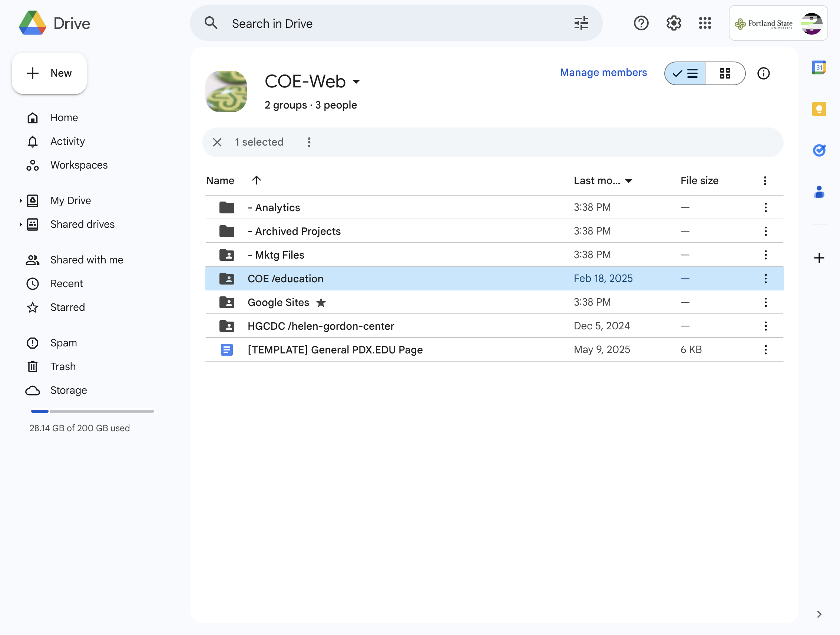Open Google Calendar side panel icon
This screenshot has height=635, width=840.
coord(819,68)
